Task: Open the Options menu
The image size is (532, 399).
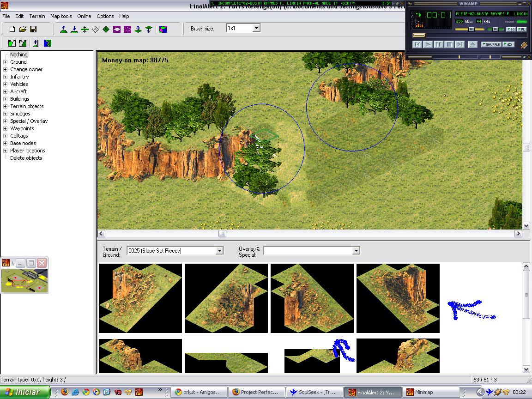Action: pos(105,16)
